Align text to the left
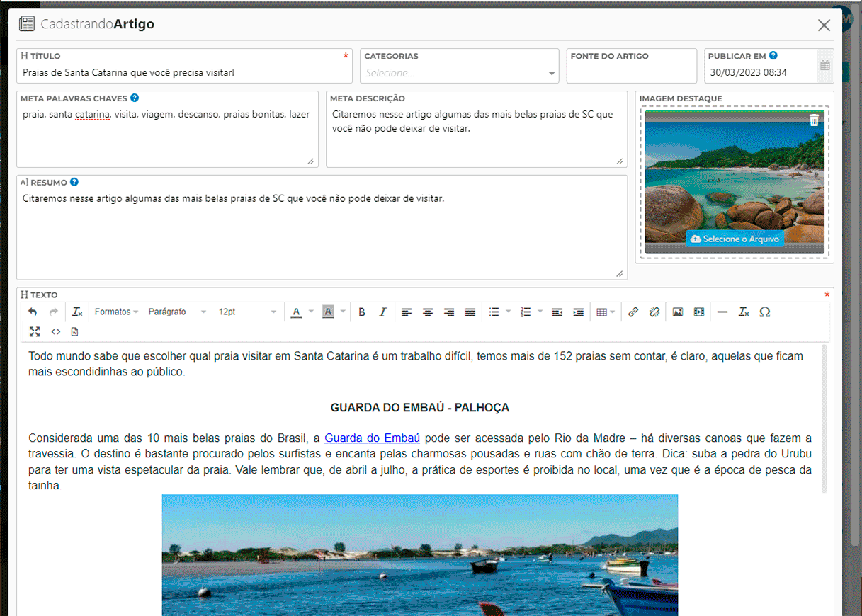This screenshot has height=616, width=862. click(x=407, y=312)
